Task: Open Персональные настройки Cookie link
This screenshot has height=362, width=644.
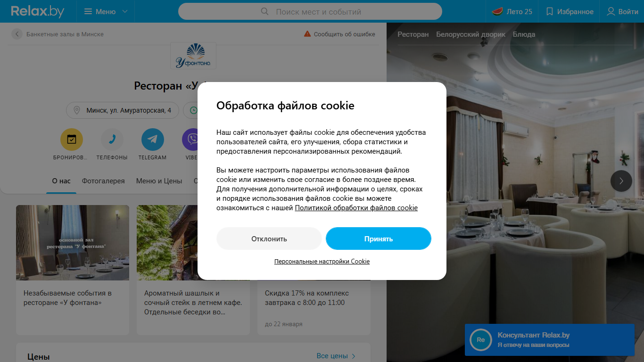Action: coord(322,261)
